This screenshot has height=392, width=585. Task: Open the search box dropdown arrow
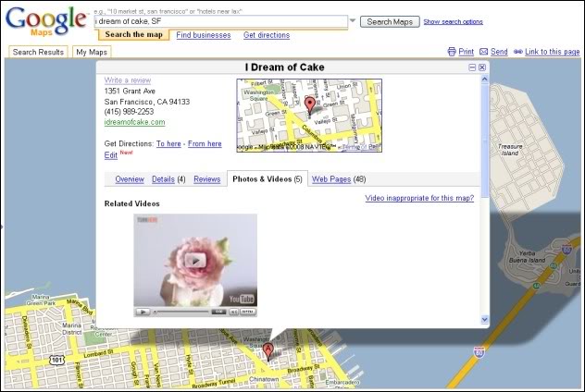click(353, 21)
